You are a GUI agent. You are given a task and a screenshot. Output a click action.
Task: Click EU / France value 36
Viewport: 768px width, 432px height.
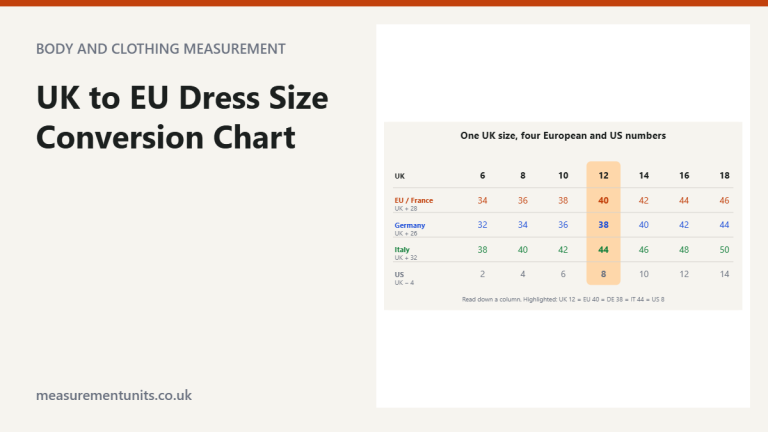pos(523,200)
